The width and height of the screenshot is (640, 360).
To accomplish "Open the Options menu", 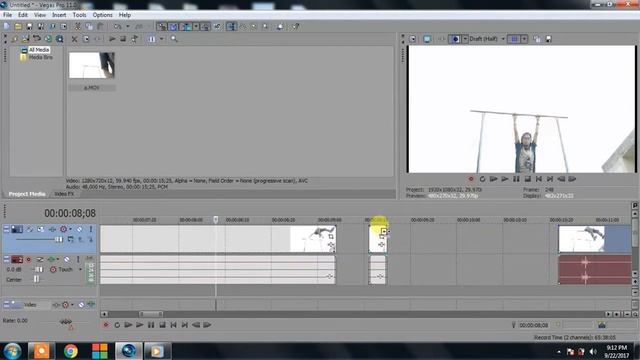I will pos(102,15).
